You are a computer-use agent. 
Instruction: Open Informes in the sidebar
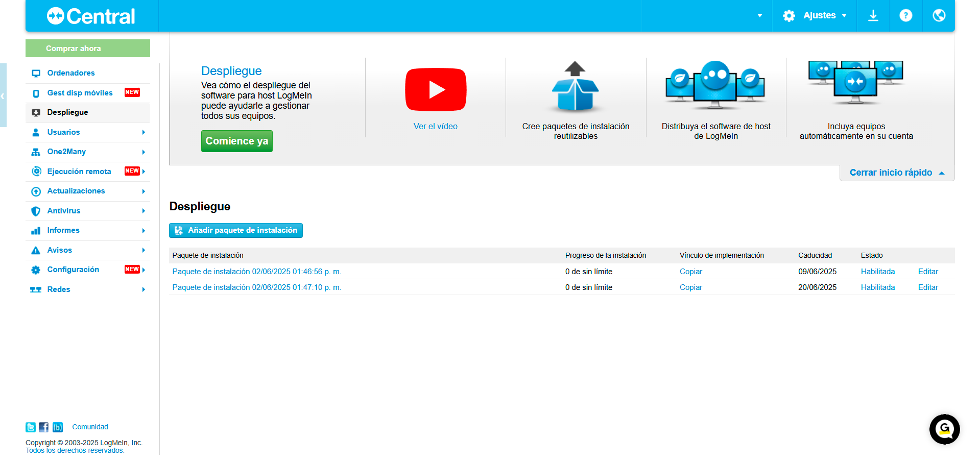click(63, 230)
